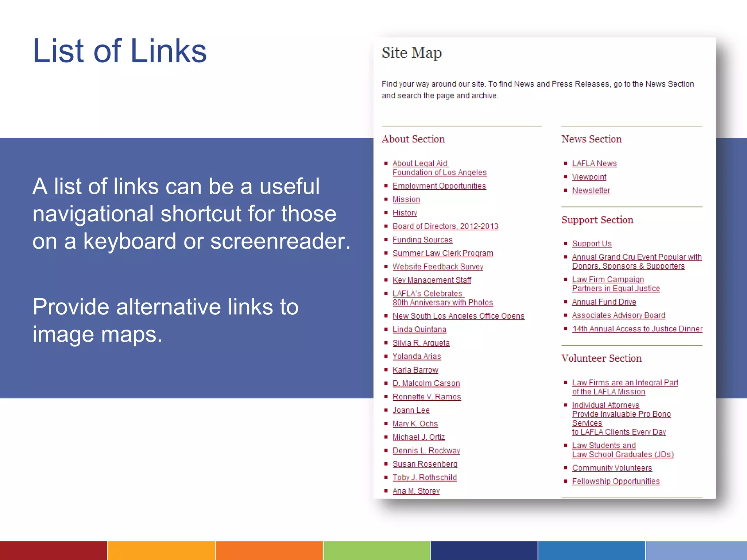This screenshot has height=560, width=747.
Task: Open the Joann Lee link
Action: (411, 411)
